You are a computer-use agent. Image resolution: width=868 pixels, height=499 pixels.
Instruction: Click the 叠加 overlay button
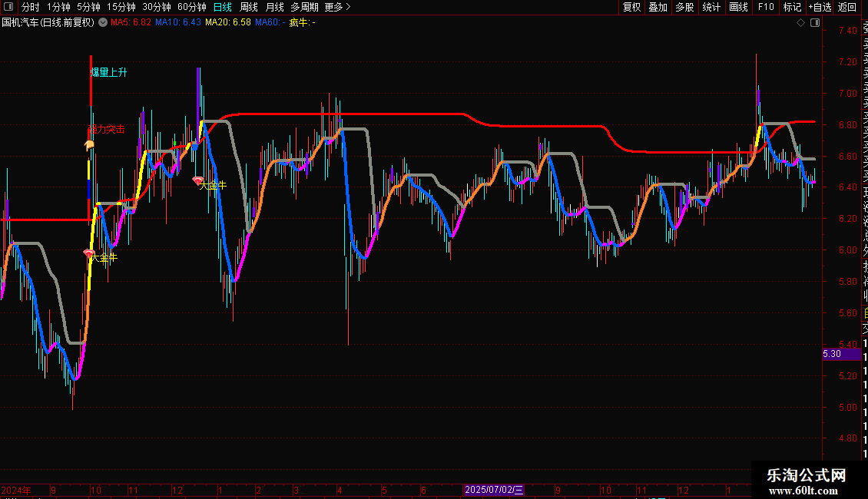658,7
